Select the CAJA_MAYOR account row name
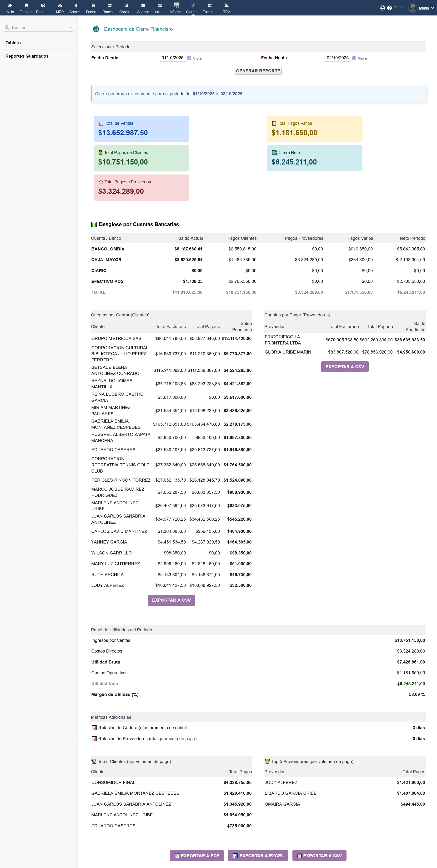 click(106, 260)
